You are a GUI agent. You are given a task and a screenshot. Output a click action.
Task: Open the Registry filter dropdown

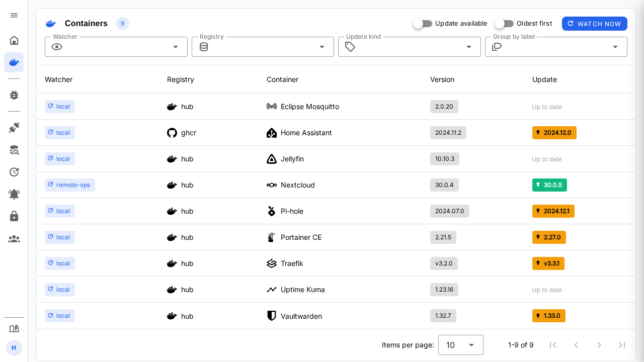pos(263,47)
